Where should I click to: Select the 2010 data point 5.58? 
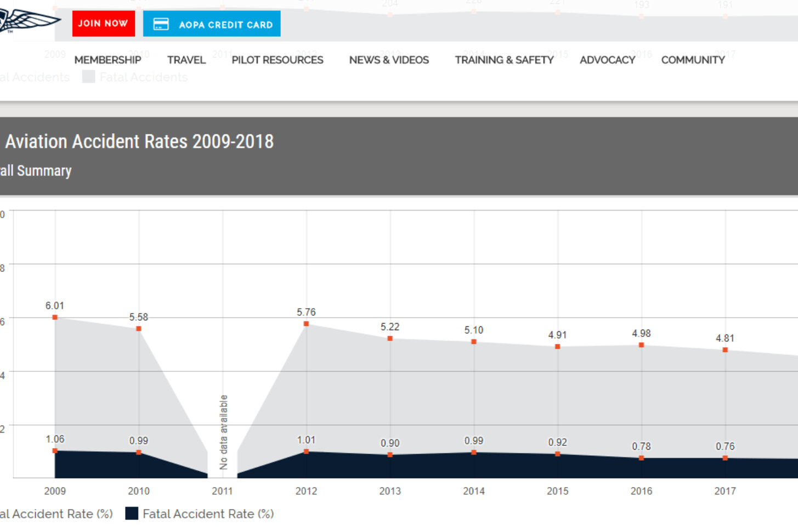point(139,329)
